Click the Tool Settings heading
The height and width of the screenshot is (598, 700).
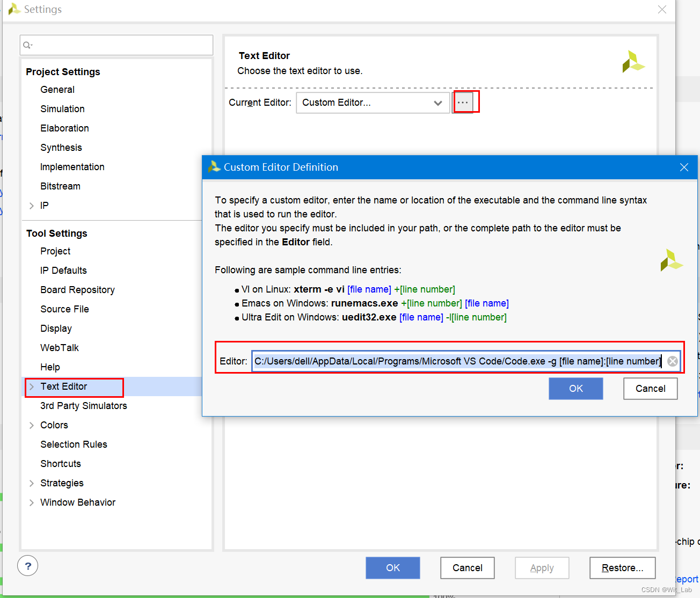(56, 234)
